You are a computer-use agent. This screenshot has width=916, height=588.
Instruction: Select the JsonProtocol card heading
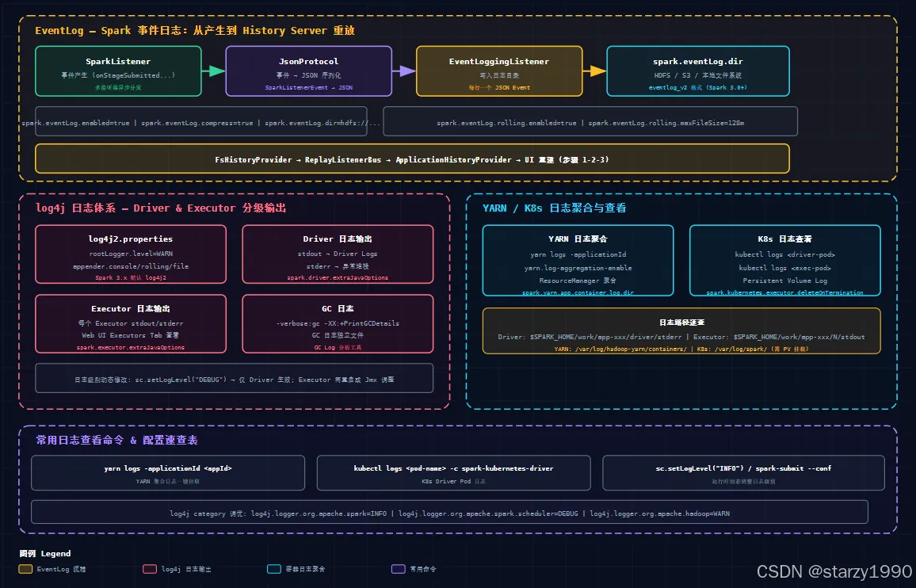[x=308, y=61]
